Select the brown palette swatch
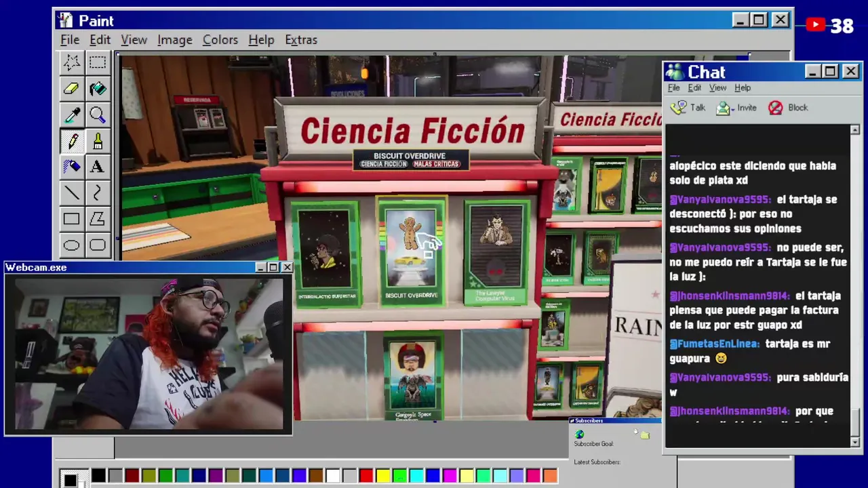This screenshot has width=868, height=488. 316,476
